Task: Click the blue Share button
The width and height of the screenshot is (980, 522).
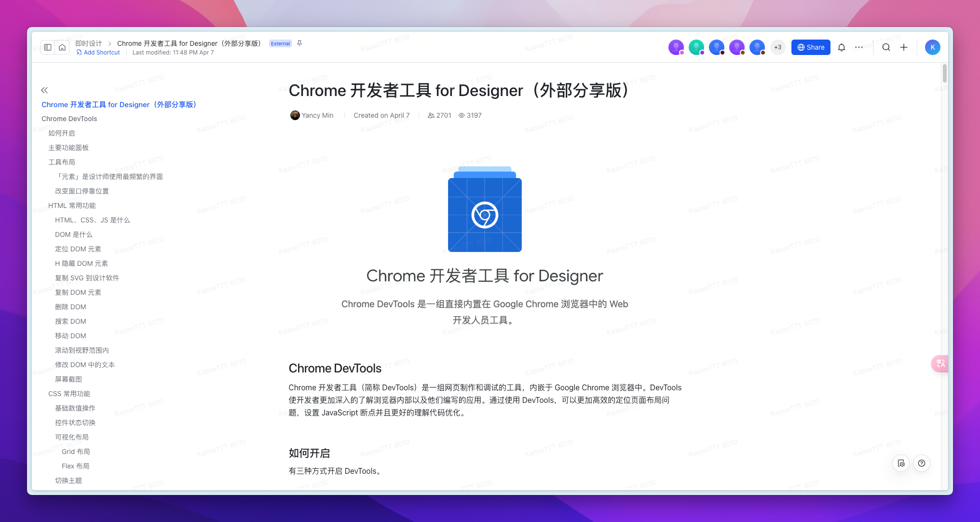Action: pyautogui.click(x=811, y=47)
